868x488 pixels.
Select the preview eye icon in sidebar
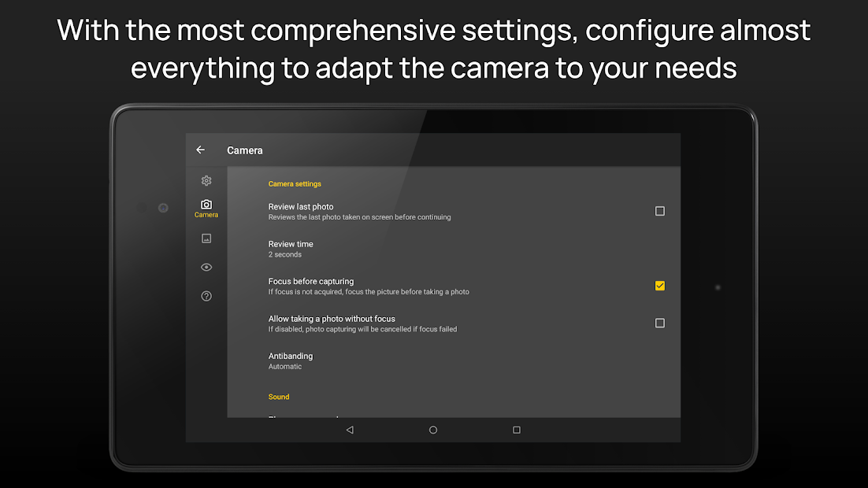(x=206, y=267)
